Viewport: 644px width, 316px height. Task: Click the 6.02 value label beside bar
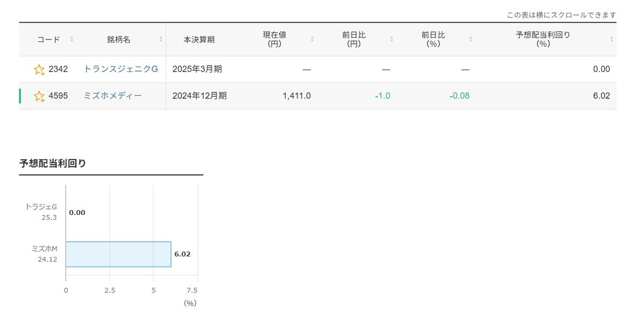pyautogui.click(x=182, y=254)
